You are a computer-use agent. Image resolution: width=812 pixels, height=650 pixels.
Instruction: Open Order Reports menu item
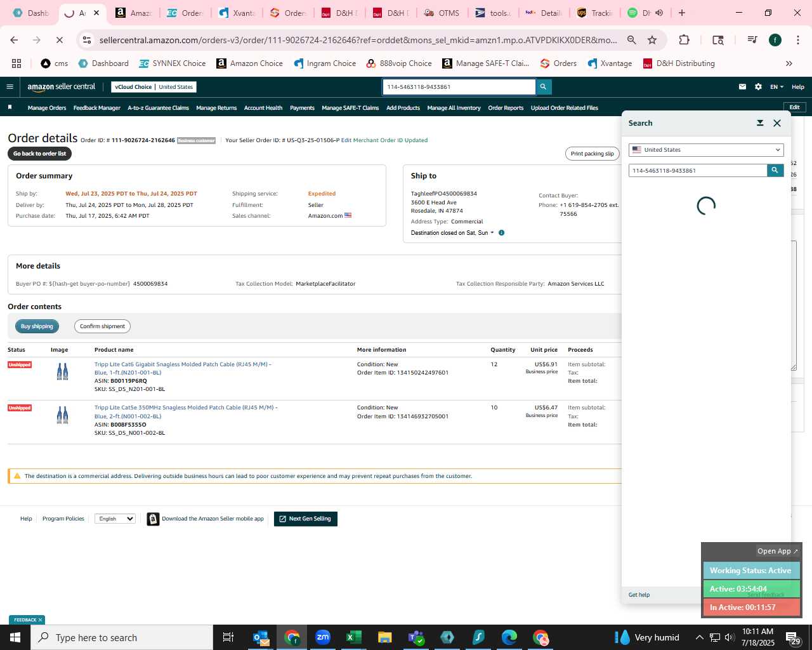[506, 108]
